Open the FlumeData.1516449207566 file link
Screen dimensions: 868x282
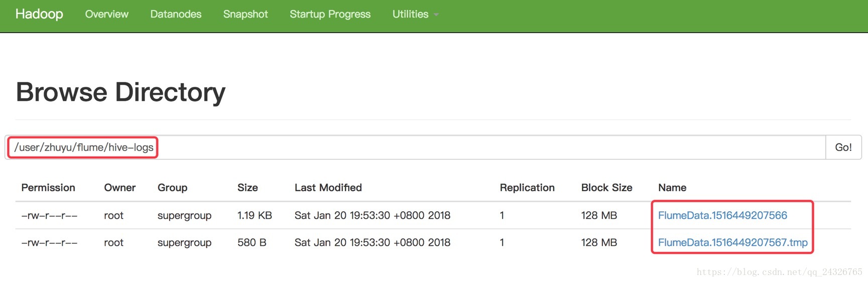[722, 215]
